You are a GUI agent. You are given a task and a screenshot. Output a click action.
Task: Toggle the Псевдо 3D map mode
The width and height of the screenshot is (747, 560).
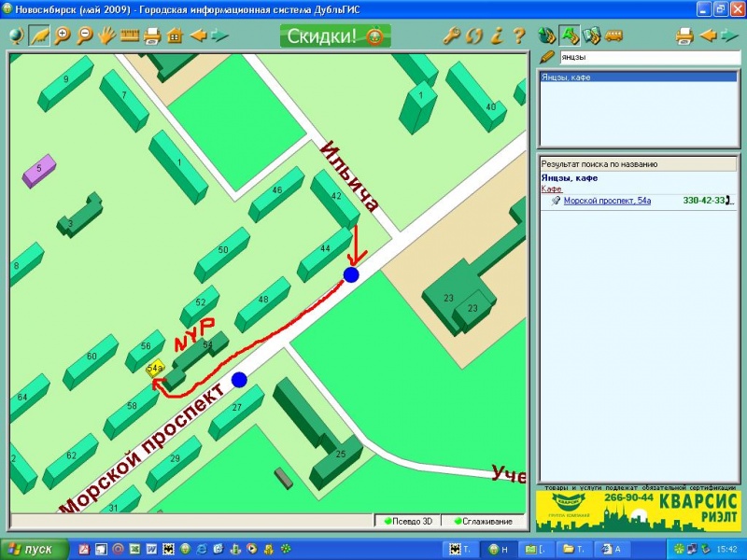tap(408, 521)
